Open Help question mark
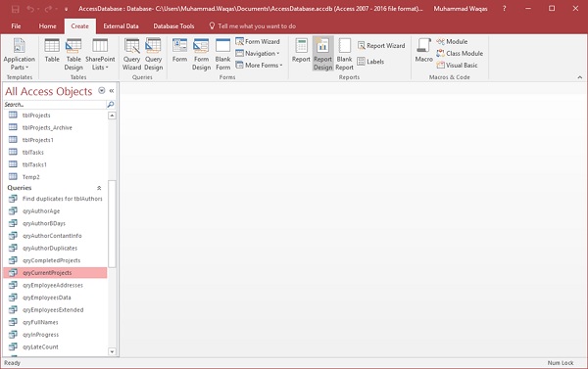 coord(505,8)
